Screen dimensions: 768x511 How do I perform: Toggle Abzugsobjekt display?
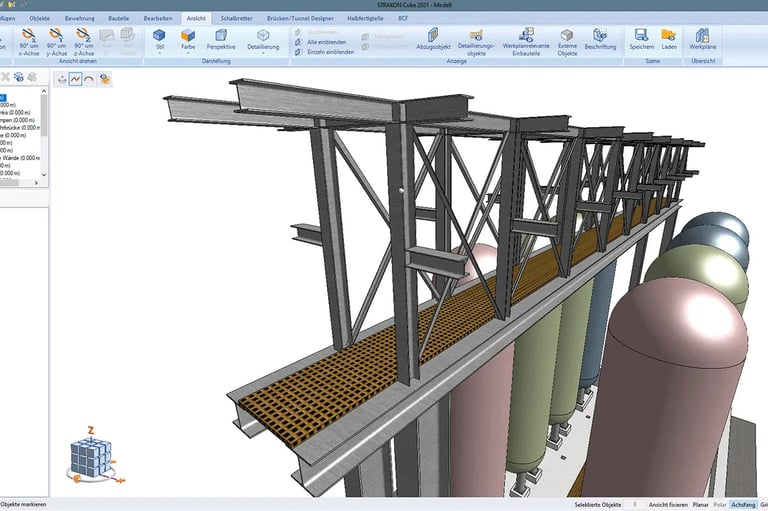click(433, 39)
